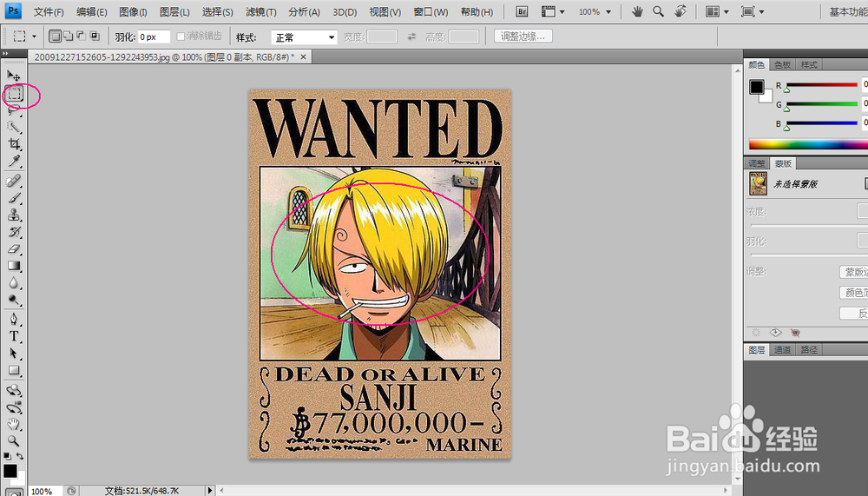The height and width of the screenshot is (496, 868).
Task: Toggle the disable mask eye icon
Action: click(x=795, y=333)
